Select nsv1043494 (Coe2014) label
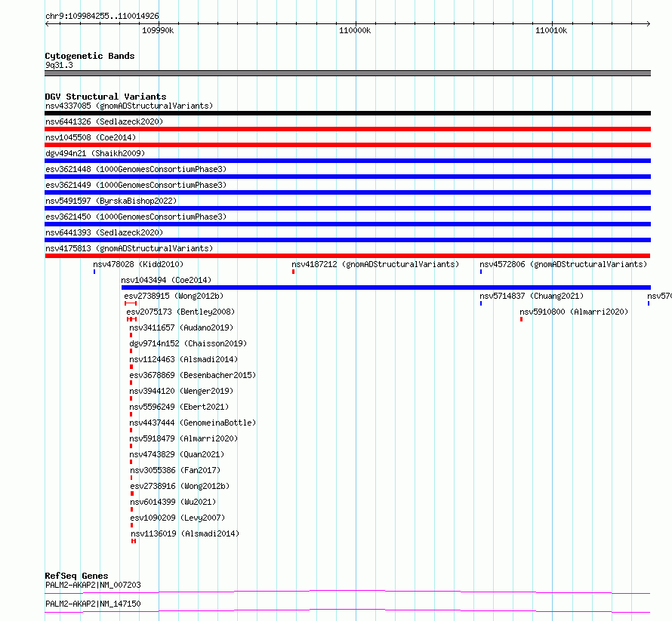 [x=166, y=280]
